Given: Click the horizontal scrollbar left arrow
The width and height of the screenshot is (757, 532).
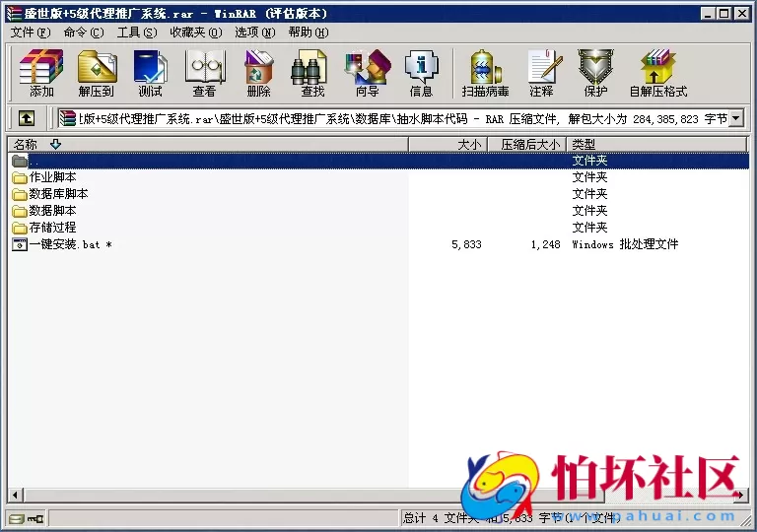Looking at the screenshot, I should pos(16,495).
